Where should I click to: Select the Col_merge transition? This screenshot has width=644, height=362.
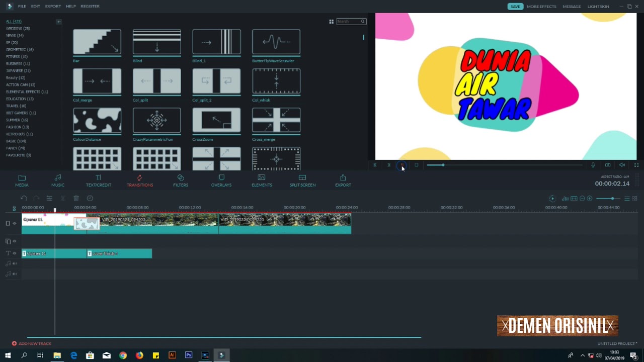(x=97, y=81)
